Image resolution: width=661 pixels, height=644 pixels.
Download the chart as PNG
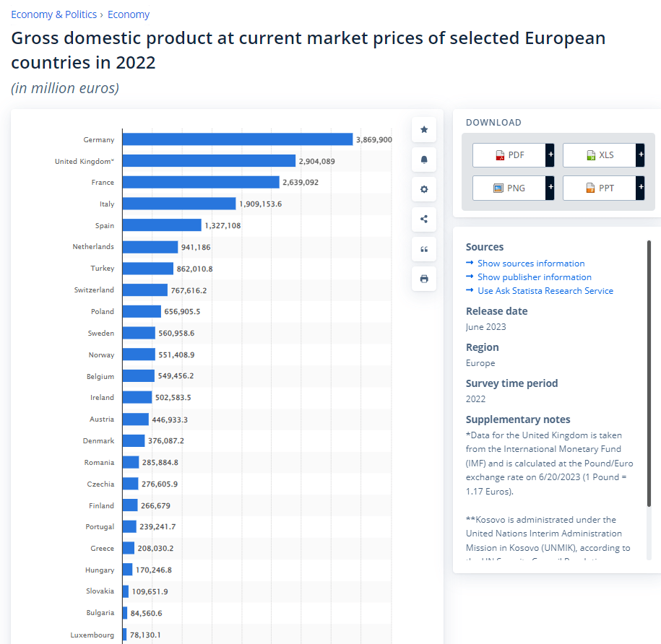click(x=509, y=188)
